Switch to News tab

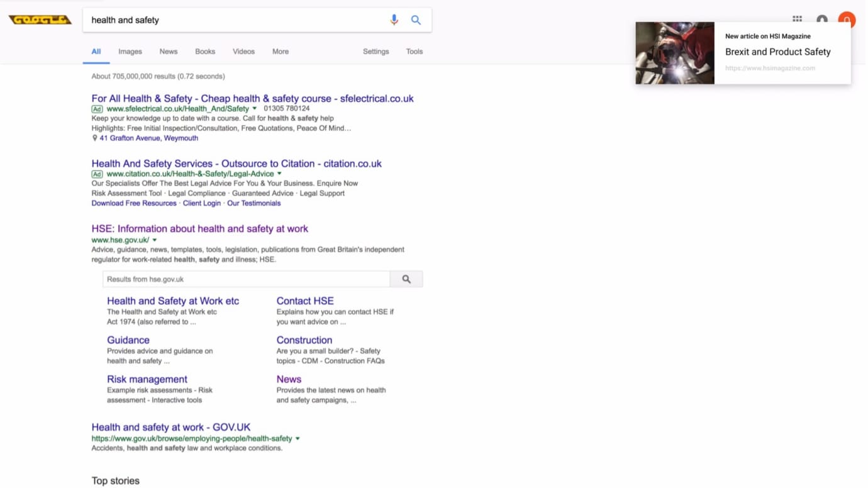coord(169,52)
